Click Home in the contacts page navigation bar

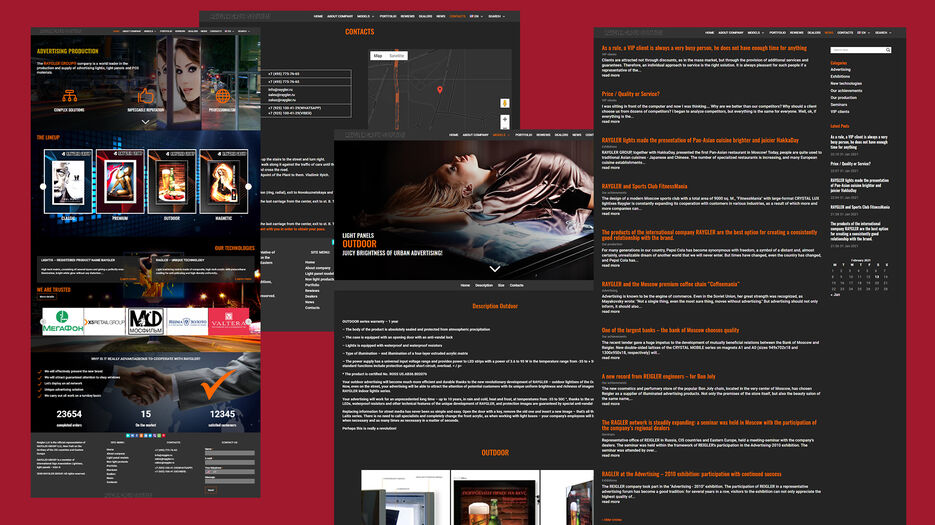[318, 16]
